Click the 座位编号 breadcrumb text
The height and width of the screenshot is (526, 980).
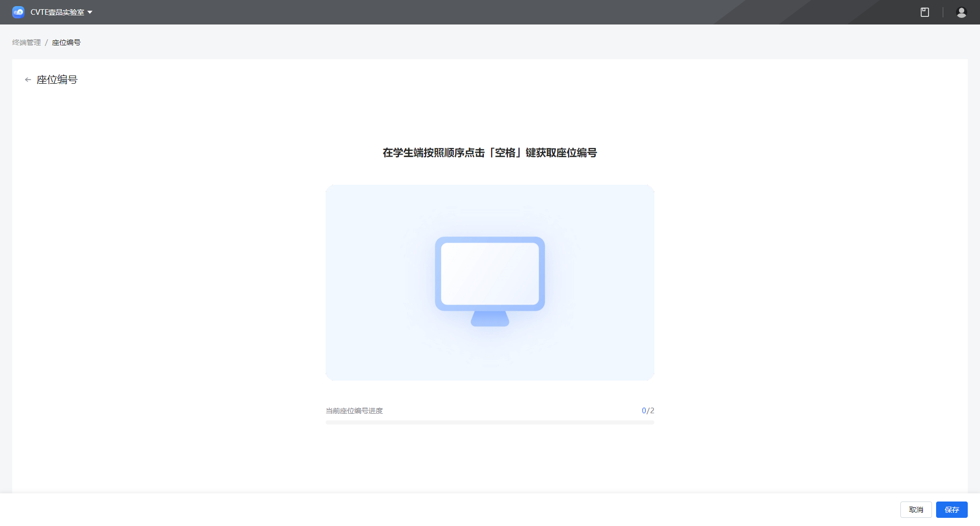point(66,42)
